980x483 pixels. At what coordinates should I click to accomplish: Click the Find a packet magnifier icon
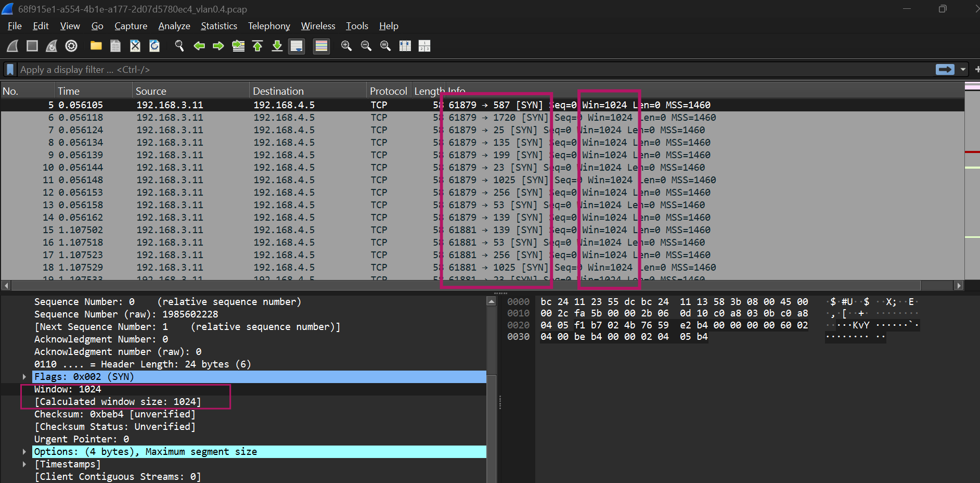click(x=179, y=46)
